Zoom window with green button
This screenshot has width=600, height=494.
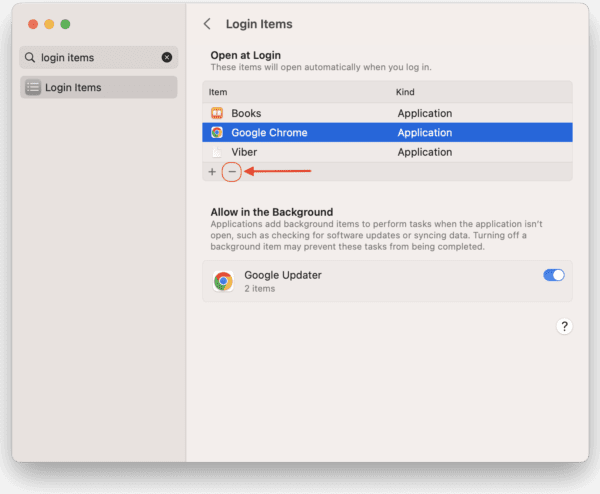pos(65,24)
